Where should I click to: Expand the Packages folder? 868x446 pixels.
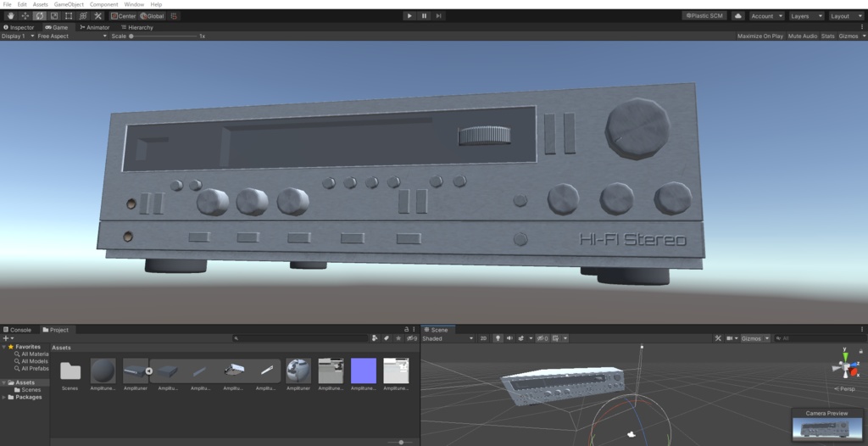[x=4, y=397]
